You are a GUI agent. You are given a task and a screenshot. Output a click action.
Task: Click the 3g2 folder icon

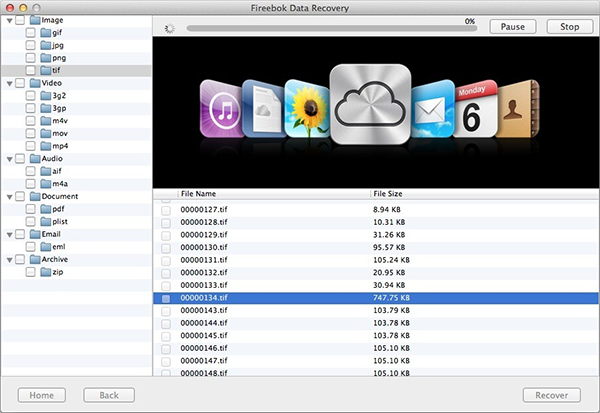[x=46, y=96]
